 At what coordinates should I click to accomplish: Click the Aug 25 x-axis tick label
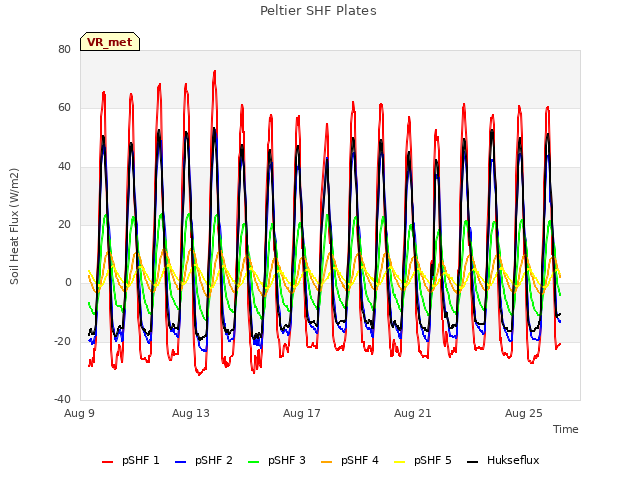click(x=524, y=413)
